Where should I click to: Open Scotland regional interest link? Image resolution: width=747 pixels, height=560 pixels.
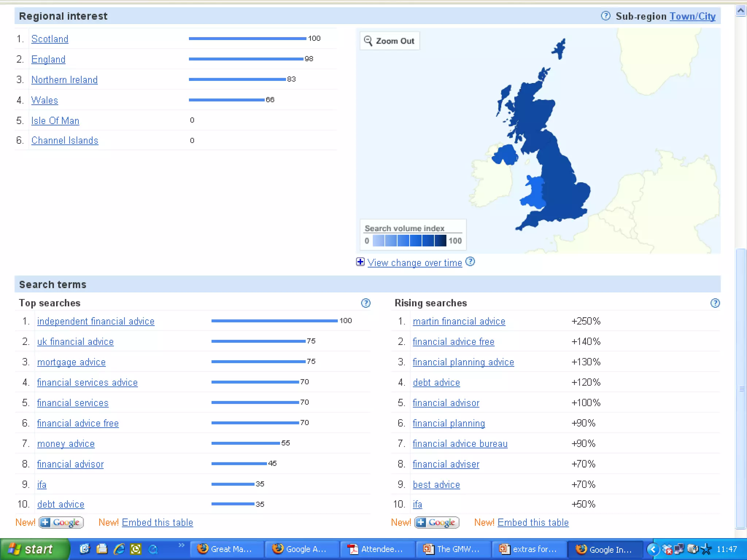pyautogui.click(x=50, y=39)
